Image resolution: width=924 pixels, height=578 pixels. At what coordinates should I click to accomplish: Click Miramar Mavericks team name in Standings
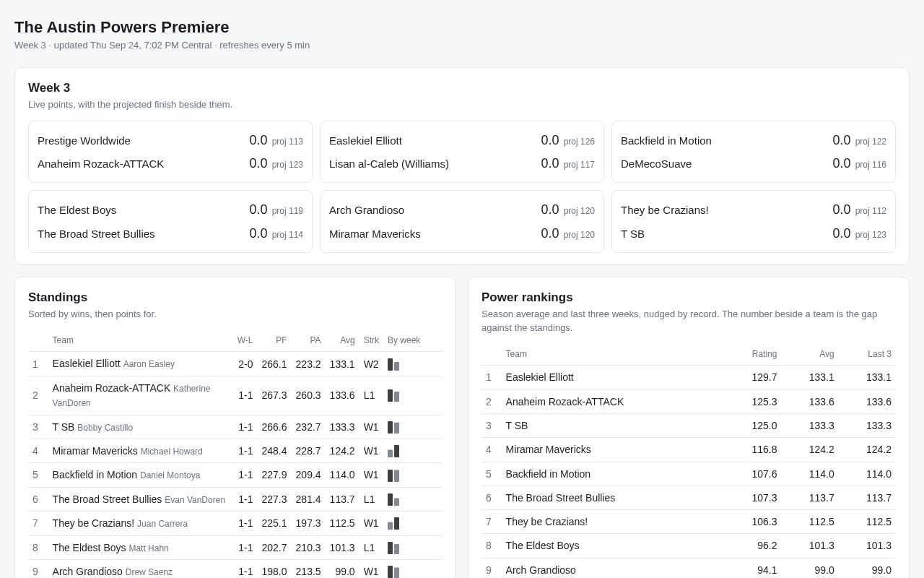click(x=95, y=451)
